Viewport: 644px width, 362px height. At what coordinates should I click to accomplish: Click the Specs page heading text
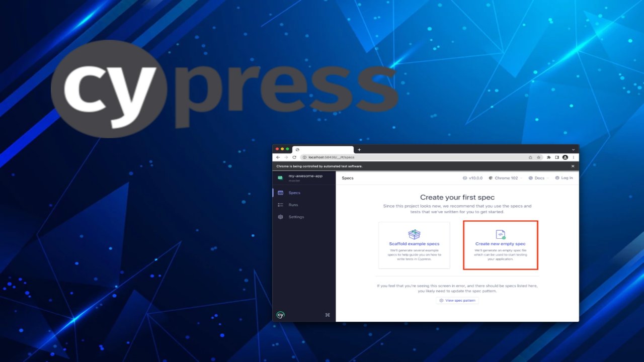click(x=348, y=178)
